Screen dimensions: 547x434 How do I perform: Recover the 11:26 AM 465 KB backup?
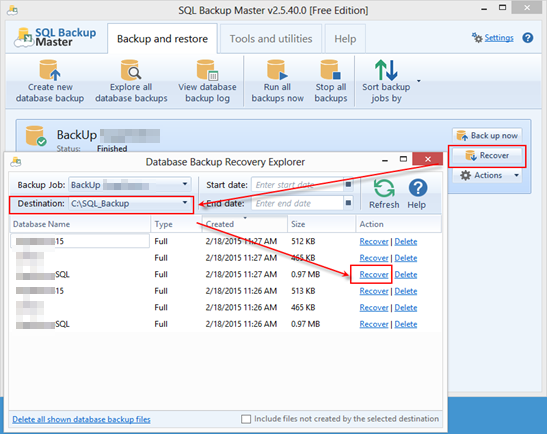374,308
